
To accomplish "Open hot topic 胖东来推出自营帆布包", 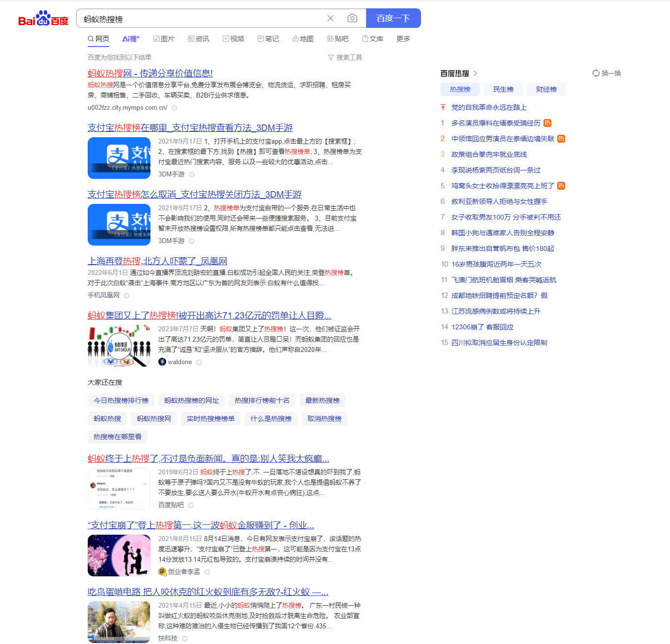I will coord(503,248).
